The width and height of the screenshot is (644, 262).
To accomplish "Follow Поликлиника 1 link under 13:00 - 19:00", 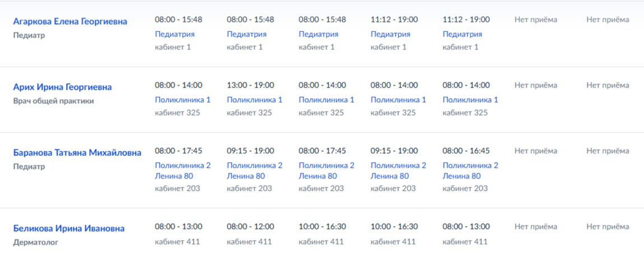I will click(254, 99).
